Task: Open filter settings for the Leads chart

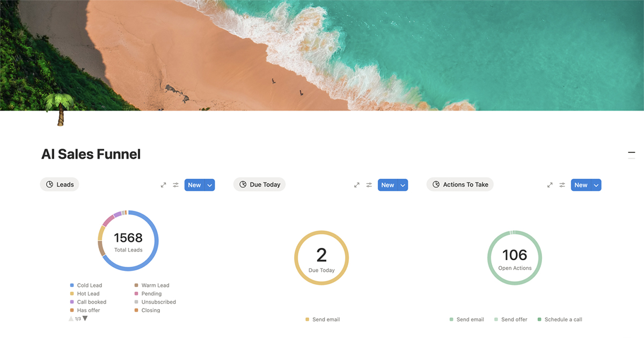Action: click(175, 185)
